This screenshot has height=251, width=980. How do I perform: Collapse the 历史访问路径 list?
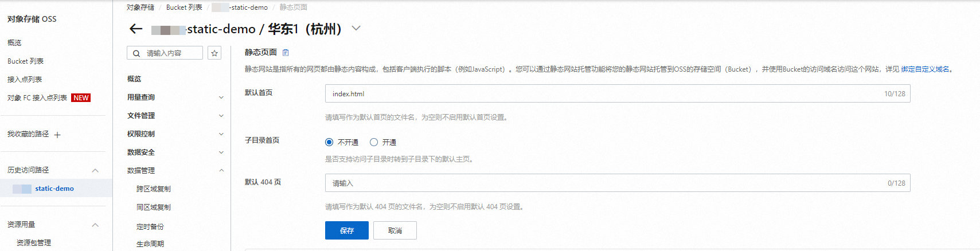point(95,170)
